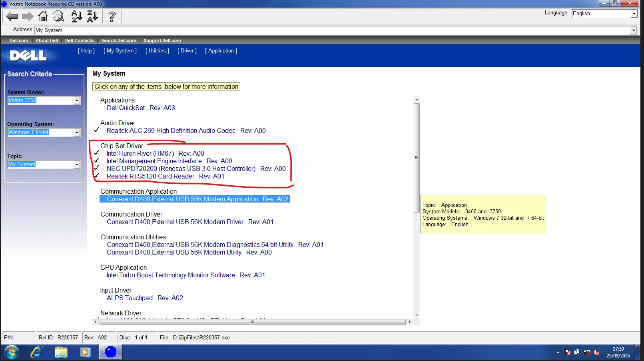This screenshot has width=644, height=361.
Task: Go forward with the right arrow icon
Action: (28, 16)
